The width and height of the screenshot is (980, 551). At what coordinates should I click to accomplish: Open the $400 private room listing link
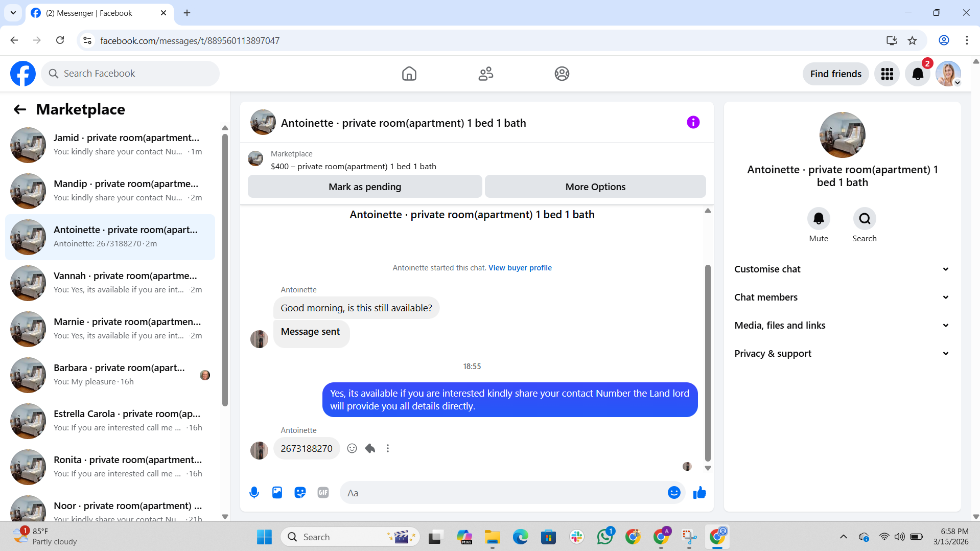pyautogui.click(x=353, y=167)
